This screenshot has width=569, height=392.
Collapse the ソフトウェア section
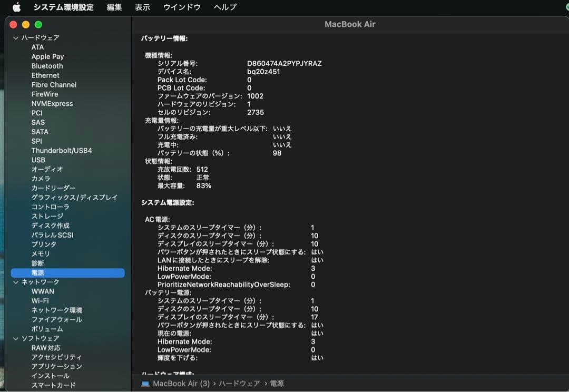pyautogui.click(x=15, y=338)
